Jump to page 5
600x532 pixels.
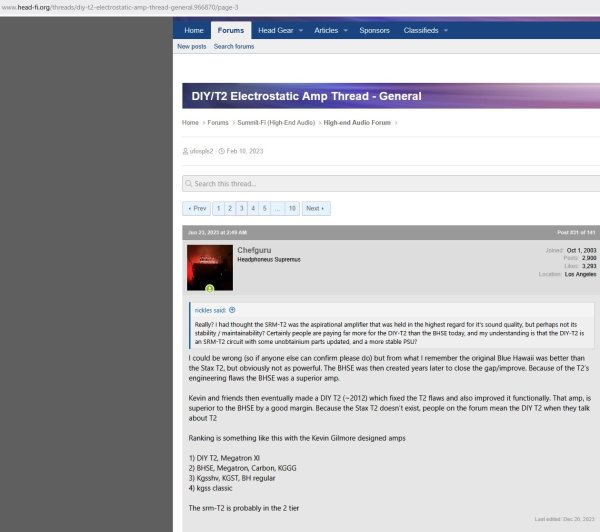coord(264,208)
